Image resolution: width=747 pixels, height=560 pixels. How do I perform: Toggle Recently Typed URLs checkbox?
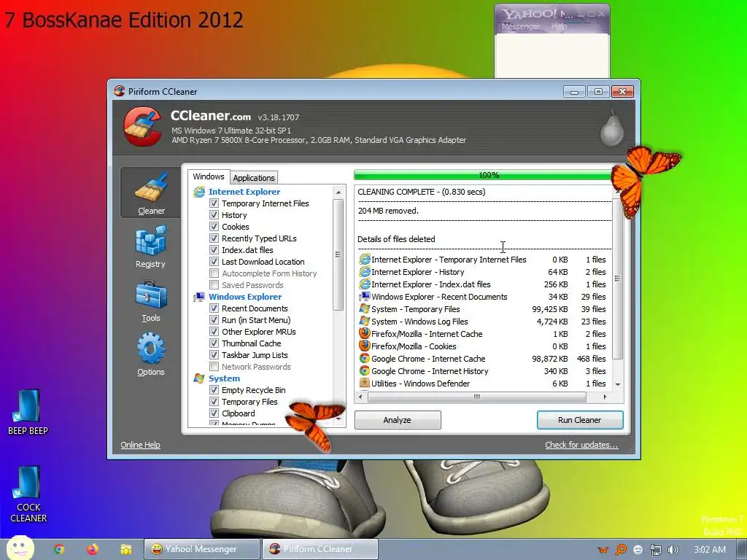click(x=214, y=238)
